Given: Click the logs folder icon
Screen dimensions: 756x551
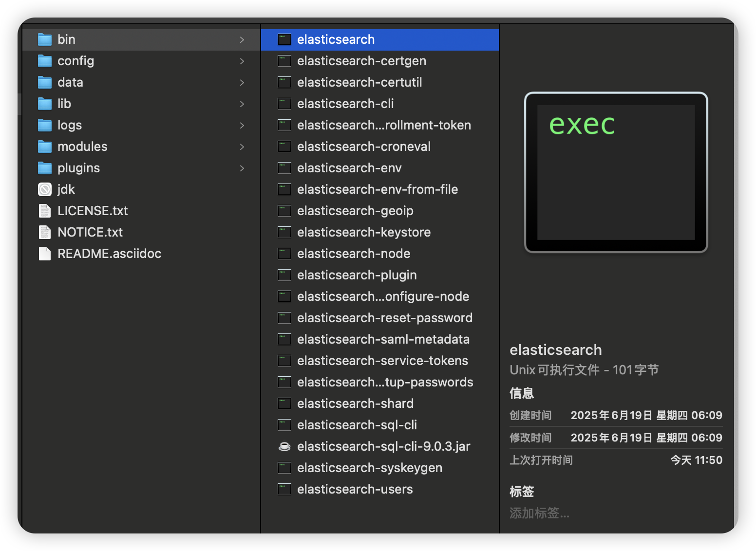Looking at the screenshot, I should coord(45,125).
